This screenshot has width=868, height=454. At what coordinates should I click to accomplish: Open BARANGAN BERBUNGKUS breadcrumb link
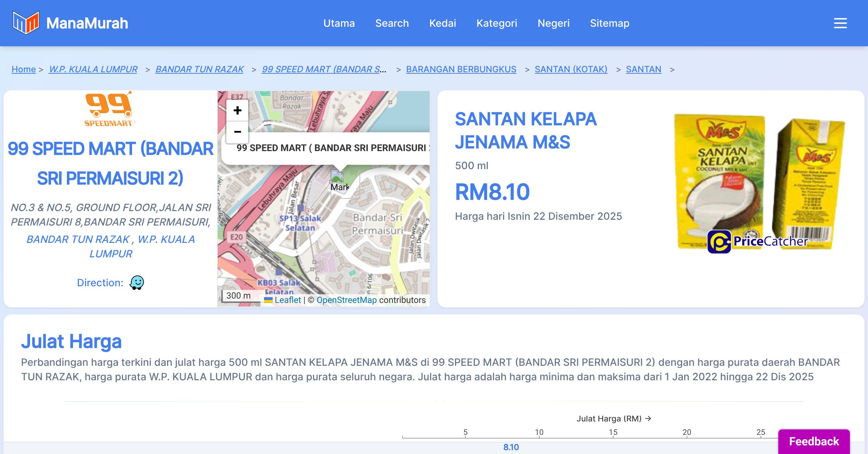pos(461,69)
